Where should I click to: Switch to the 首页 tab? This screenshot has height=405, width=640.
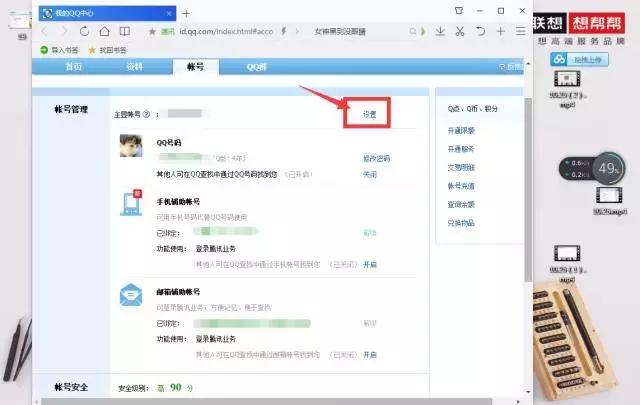pos(74,67)
